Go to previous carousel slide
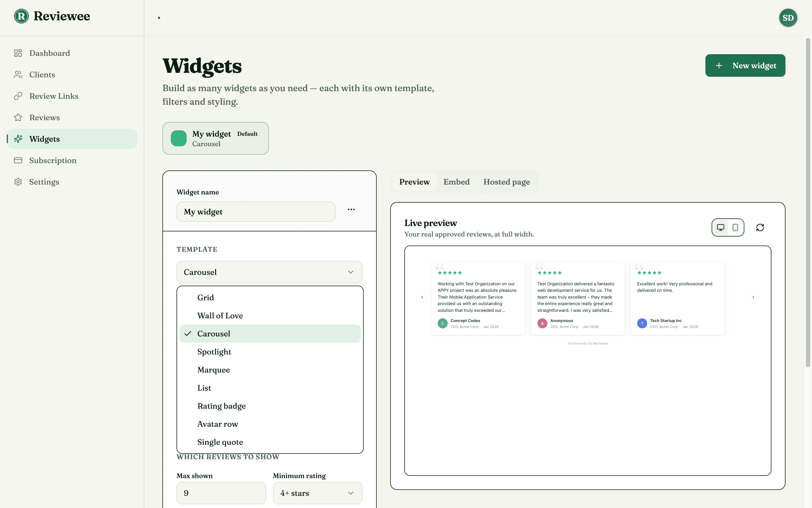 point(422,297)
